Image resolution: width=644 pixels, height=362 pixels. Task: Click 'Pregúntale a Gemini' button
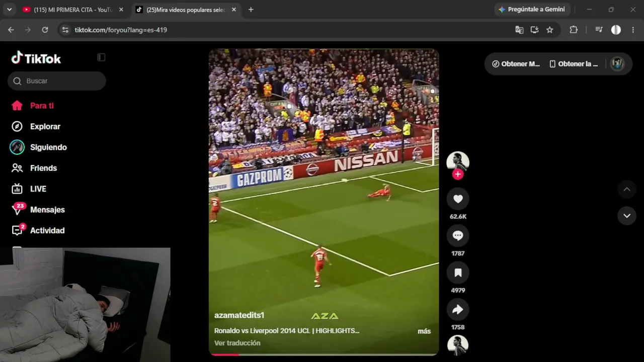(532, 10)
